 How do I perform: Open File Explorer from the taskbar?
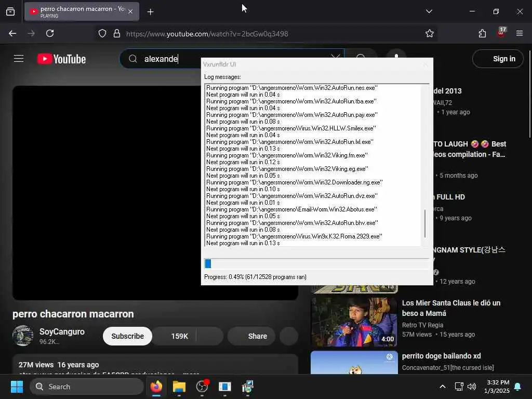click(x=179, y=387)
